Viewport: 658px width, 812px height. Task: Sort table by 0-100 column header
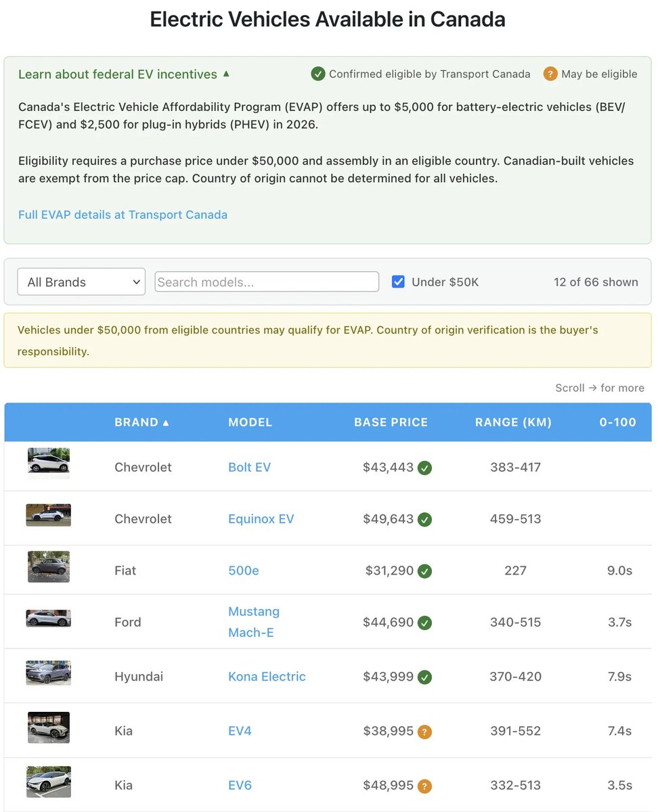[617, 422]
